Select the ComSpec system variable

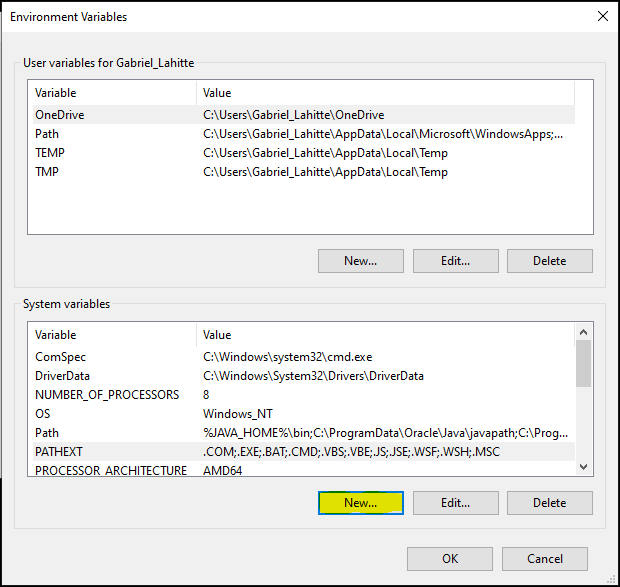click(x=60, y=357)
